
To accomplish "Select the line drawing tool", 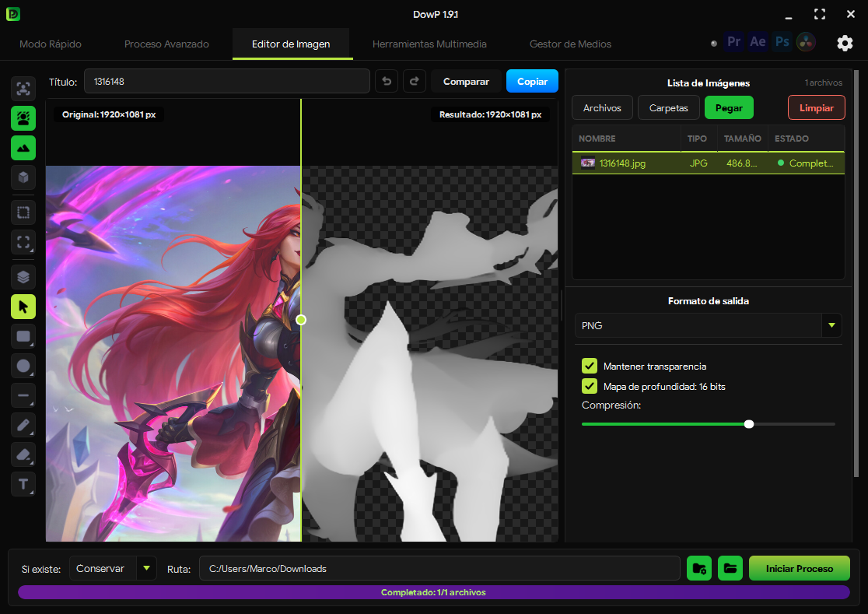I will pyautogui.click(x=23, y=395).
